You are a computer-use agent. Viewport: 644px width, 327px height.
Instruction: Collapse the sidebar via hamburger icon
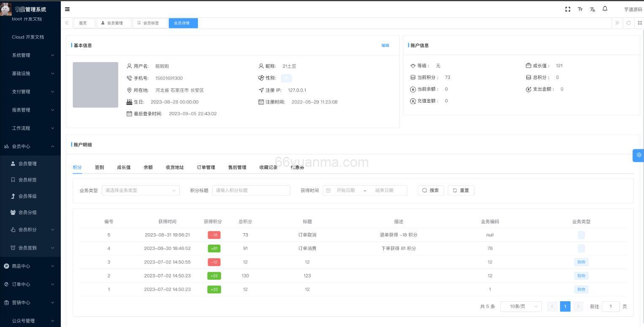67,9
